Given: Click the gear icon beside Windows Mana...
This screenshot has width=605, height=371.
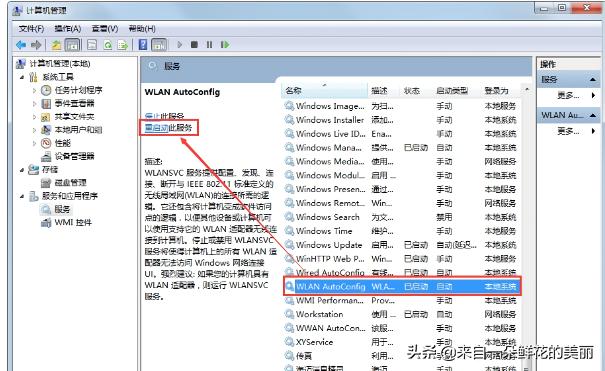Looking at the screenshot, I should point(289,147).
